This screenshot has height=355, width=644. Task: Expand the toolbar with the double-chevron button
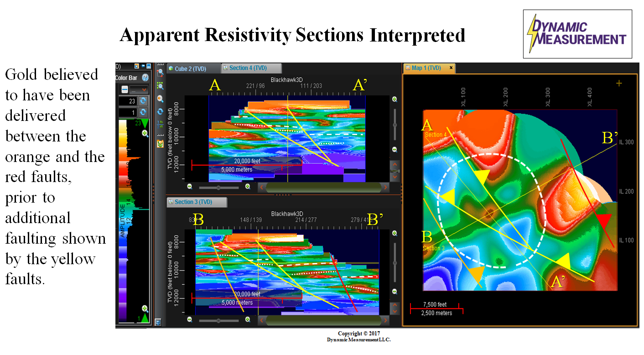[x=158, y=322]
